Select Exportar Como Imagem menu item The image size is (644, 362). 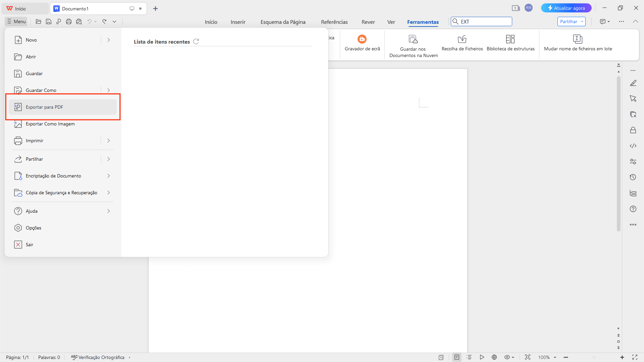[x=63, y=124]
